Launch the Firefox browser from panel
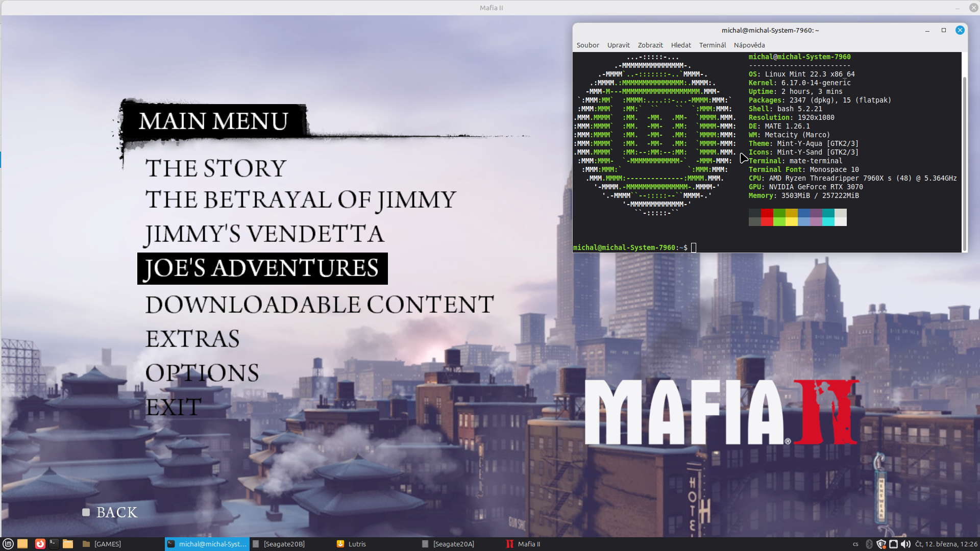This screenshot has width=980, height=551. 40,544
